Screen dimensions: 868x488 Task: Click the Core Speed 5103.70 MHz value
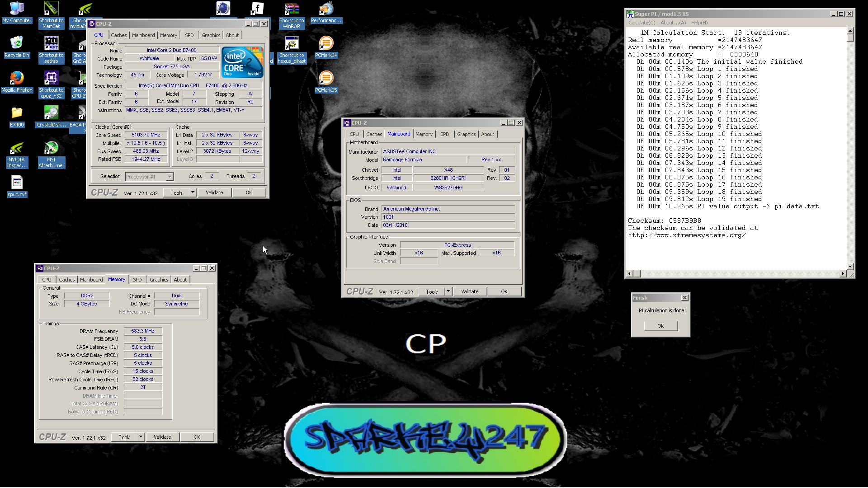[x=146, y=135]
